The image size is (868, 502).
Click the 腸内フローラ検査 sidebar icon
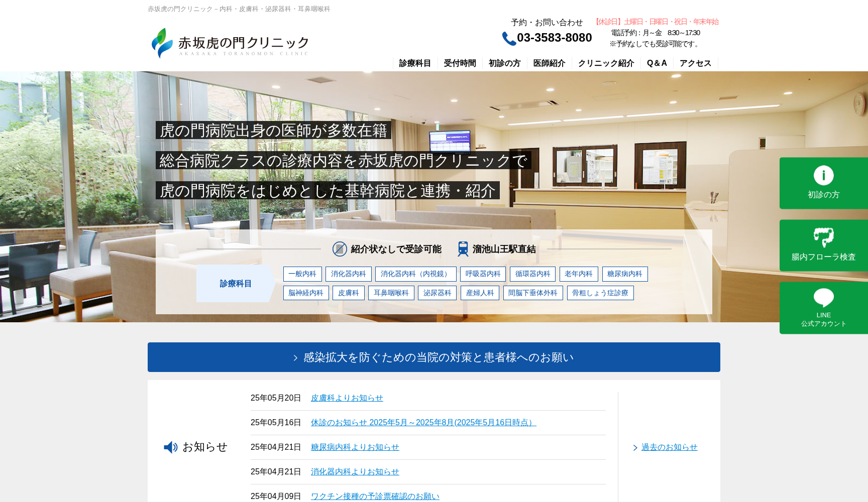coord(823,234)
